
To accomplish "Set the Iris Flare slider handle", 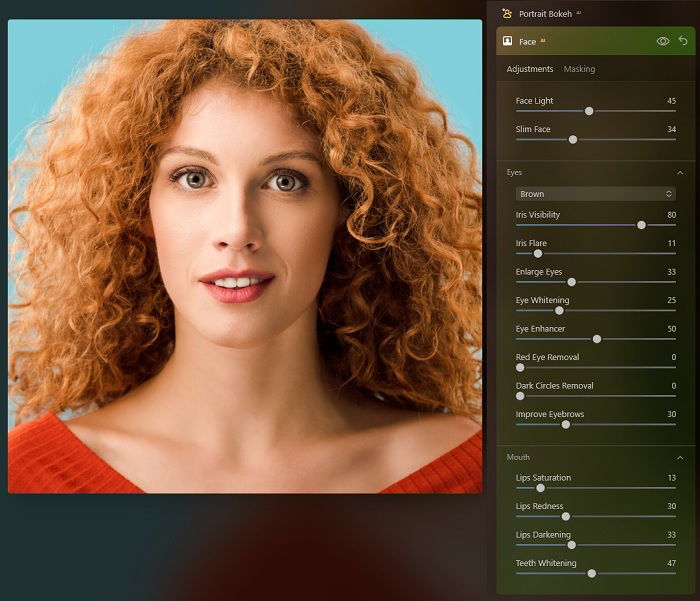I will (x=538, y=253).
